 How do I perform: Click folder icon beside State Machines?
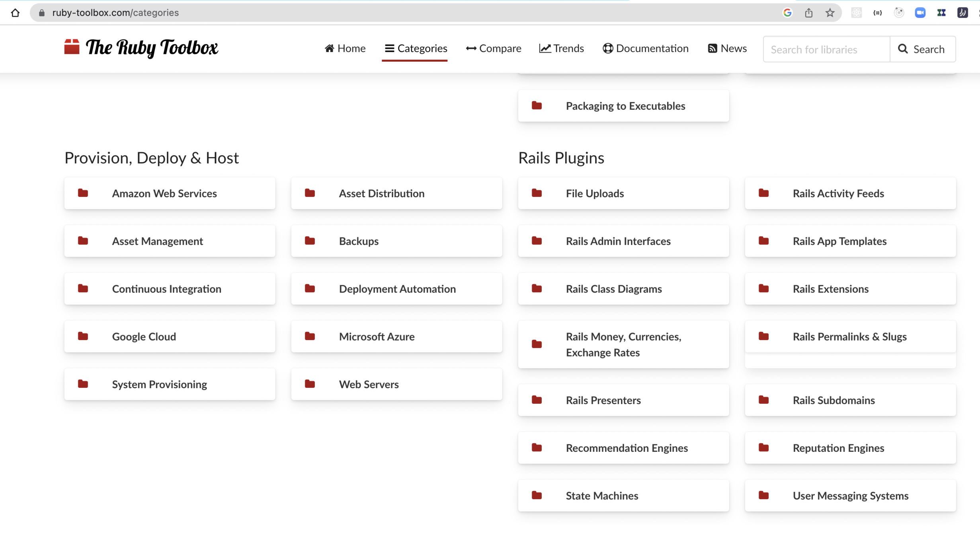click(x=537, y=496)
